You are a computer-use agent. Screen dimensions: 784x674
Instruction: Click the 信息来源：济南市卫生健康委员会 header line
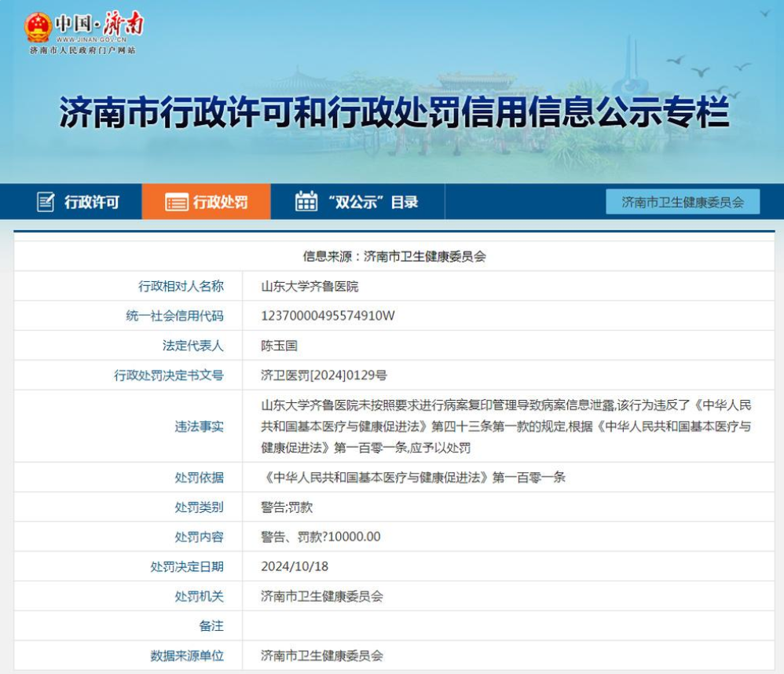[x=394, y=257]
